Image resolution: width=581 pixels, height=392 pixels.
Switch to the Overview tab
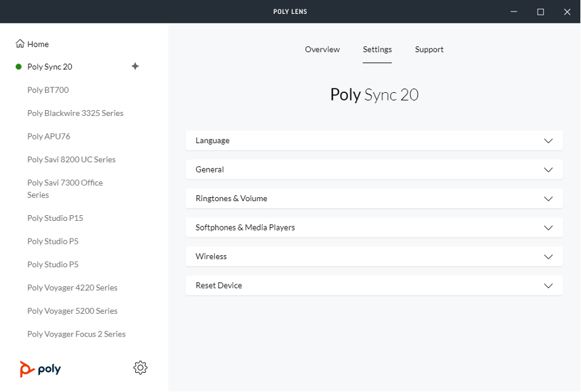coord(322,50)
